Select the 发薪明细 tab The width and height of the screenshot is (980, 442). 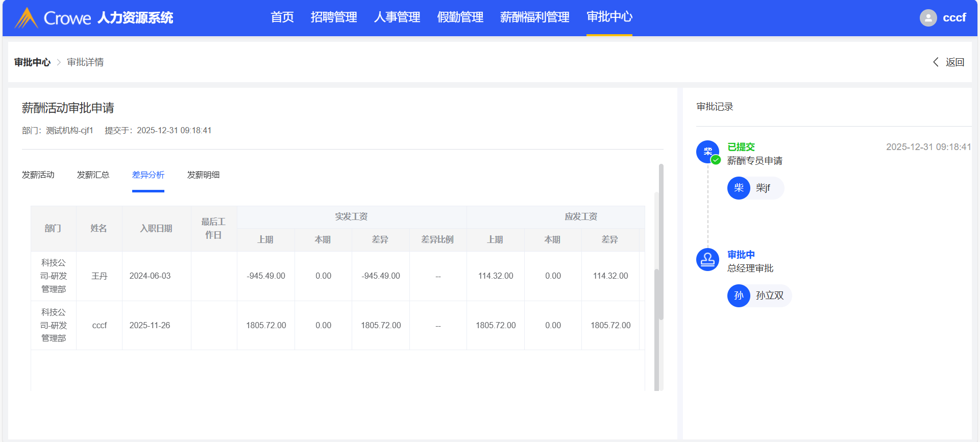click(x=203, y=175)
